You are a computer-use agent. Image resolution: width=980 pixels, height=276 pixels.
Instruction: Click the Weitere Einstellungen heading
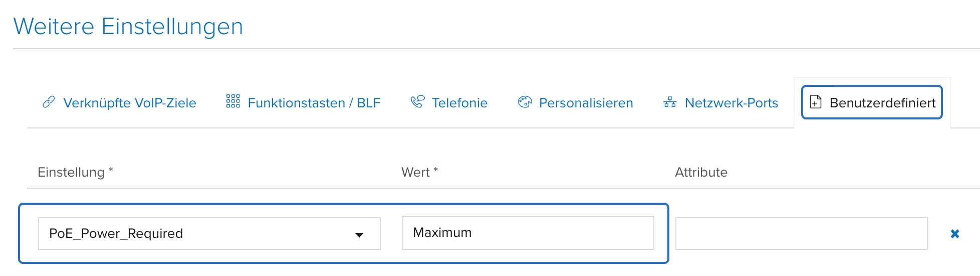(x=128, y=27)
